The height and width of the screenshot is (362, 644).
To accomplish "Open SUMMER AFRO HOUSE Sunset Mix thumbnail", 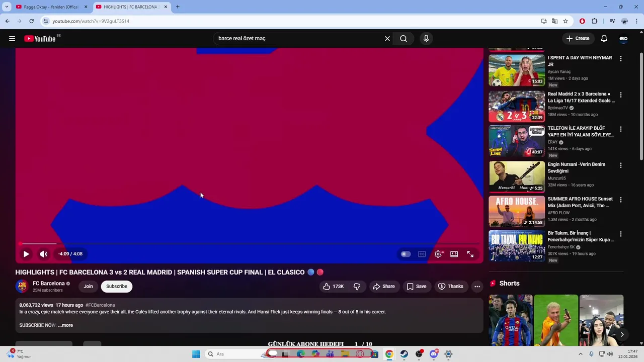I will point(517,212).
